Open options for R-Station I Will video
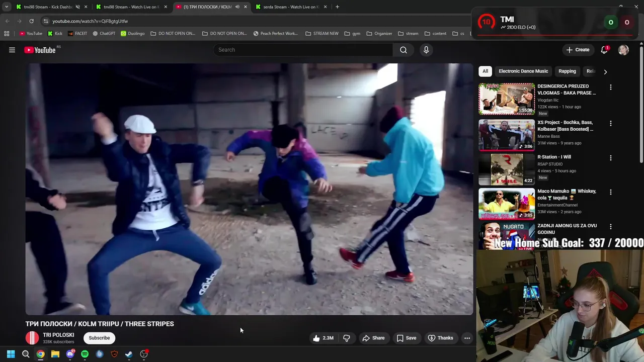This screenshot has width=644, height=362. click(x=610, y=157)
